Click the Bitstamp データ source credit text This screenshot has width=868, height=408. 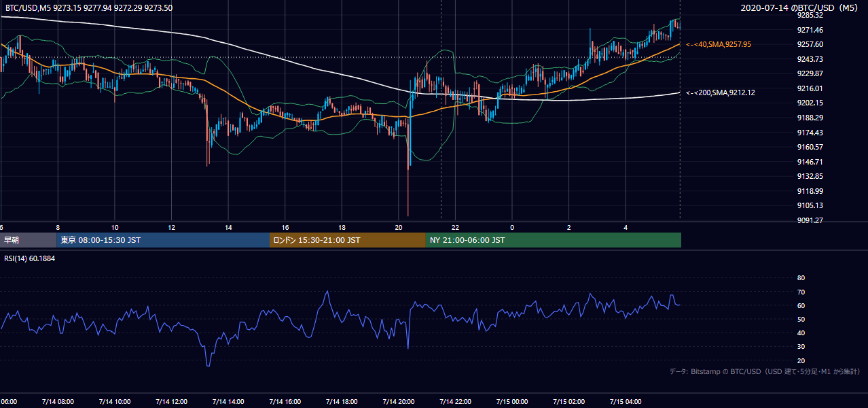coord(765,371)
